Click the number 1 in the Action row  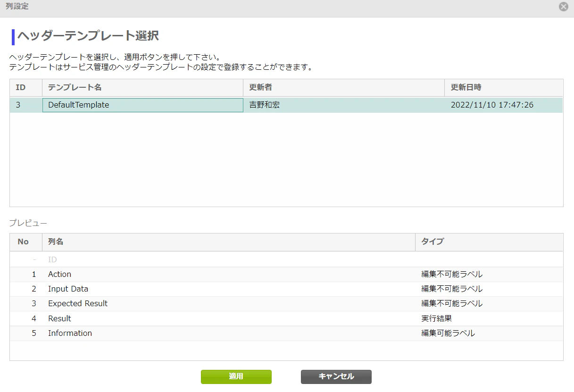(x=34, y=274)
